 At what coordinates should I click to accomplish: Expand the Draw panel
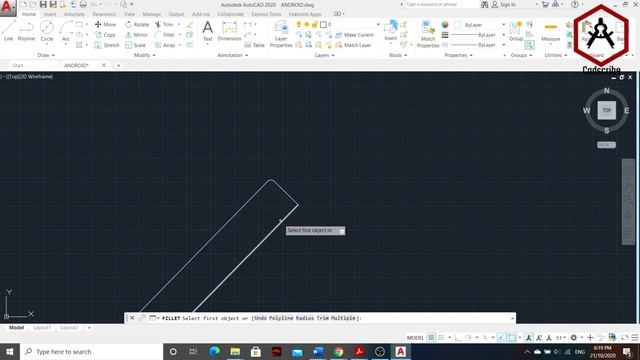(x=46, y=55)
